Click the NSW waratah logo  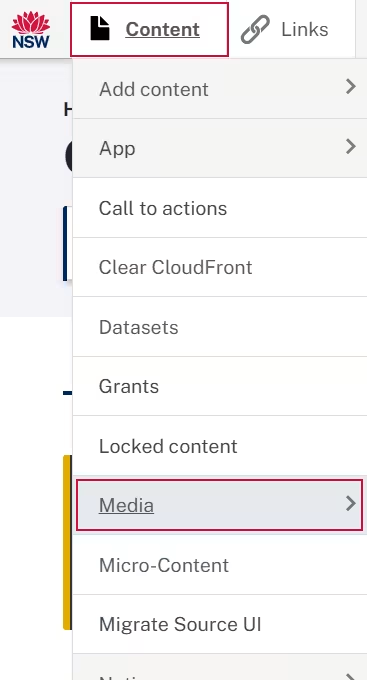click(x=30, y=30)
